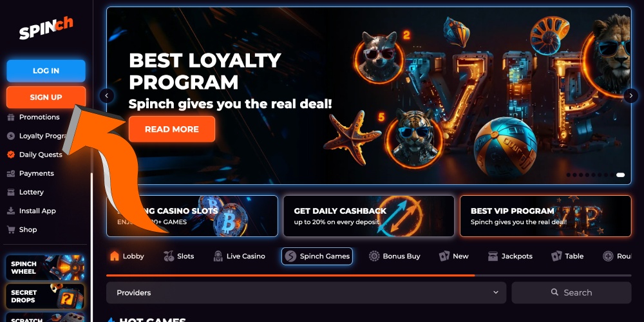
Task: Click the orange SIGN UP button
Action: (x=46, y=97)
